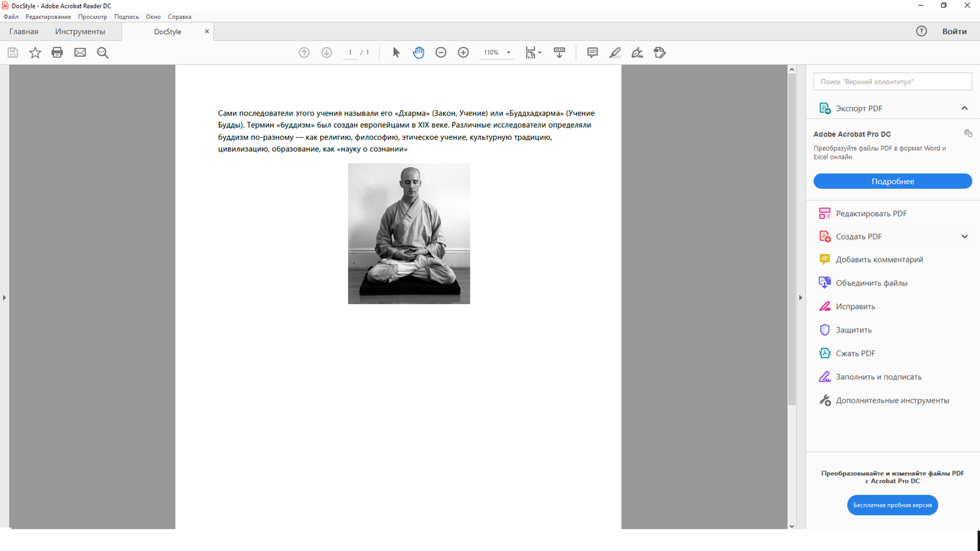The height and width of the screenshot is (551, 980).
Task: Click the Экспорт PDF tool icon
Action: [x=825, y=108]
